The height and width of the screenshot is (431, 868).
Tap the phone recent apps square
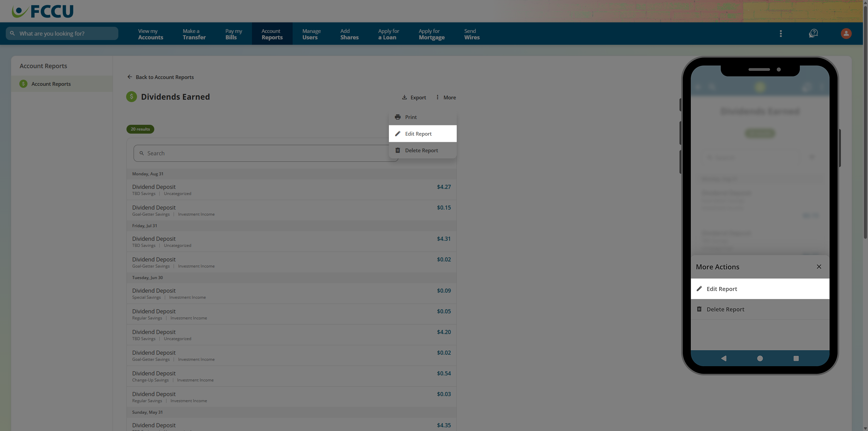pyautogui.click(x=796, y=358)
